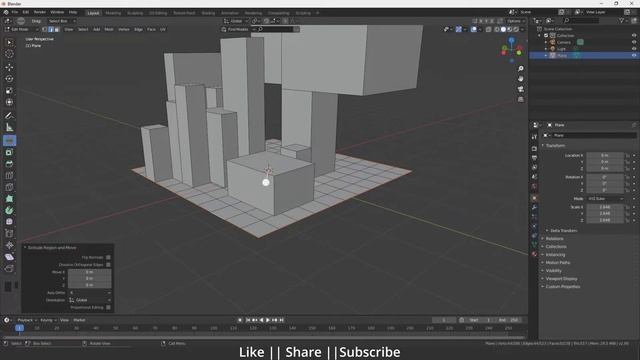Screen dimensions: 640x360
Task: Select the Extrude Region tool
Action: (9, 141)
